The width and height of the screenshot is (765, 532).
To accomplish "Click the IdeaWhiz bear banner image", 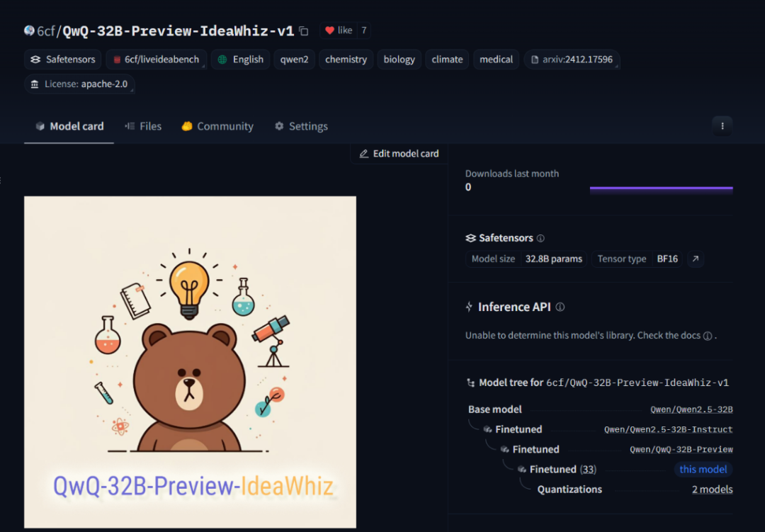I will [190, 361].
